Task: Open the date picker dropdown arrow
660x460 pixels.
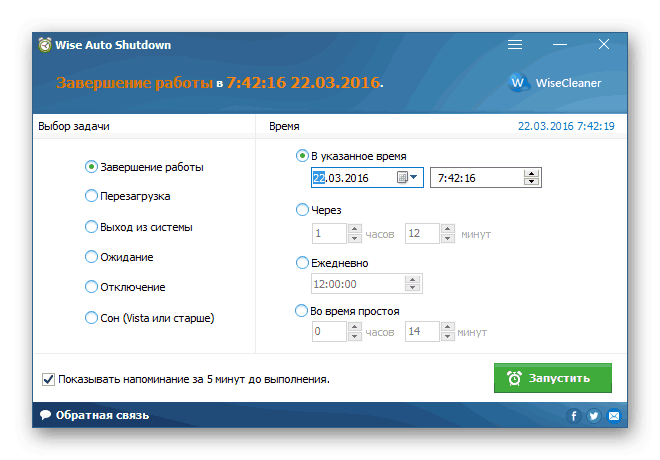Action: pyautogui.click(x=413, y=178)
